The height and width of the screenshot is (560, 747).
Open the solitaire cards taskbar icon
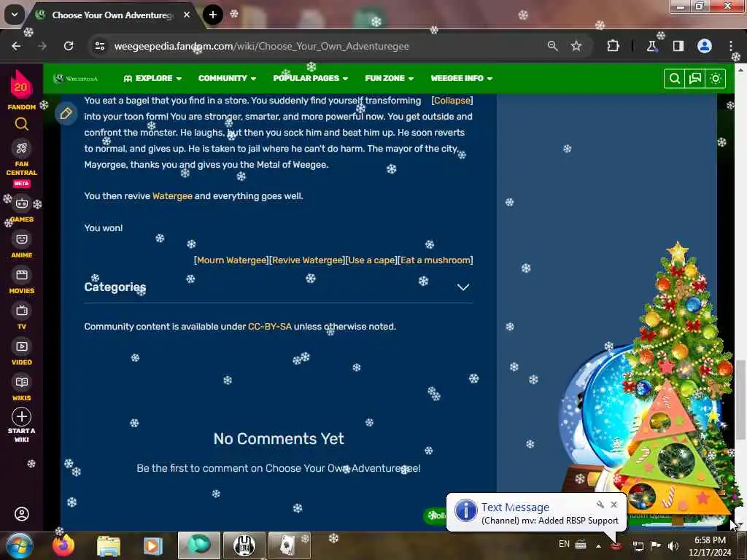(290, 545)
